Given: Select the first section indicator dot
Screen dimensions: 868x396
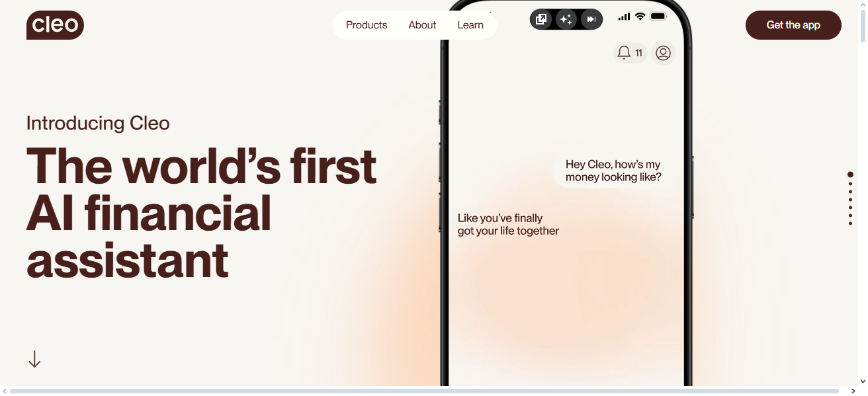Looking at the screenshot, I should tap(851, 175).
